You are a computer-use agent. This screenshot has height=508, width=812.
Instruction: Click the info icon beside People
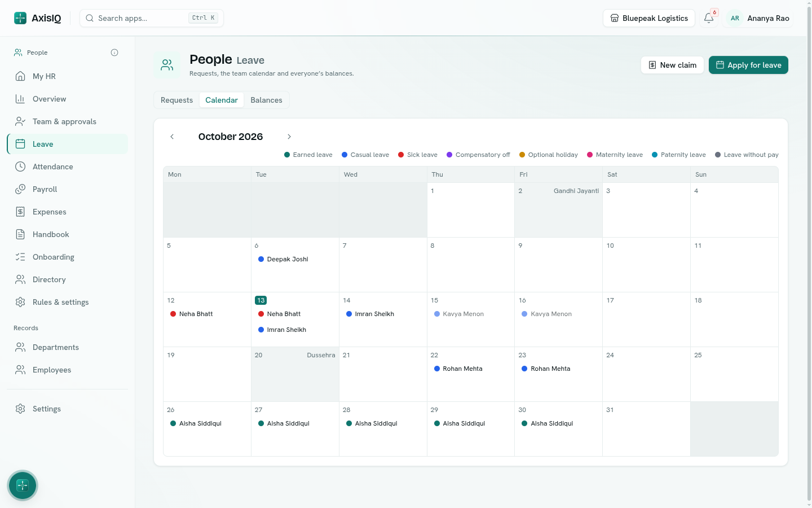(x=114, y=52)
